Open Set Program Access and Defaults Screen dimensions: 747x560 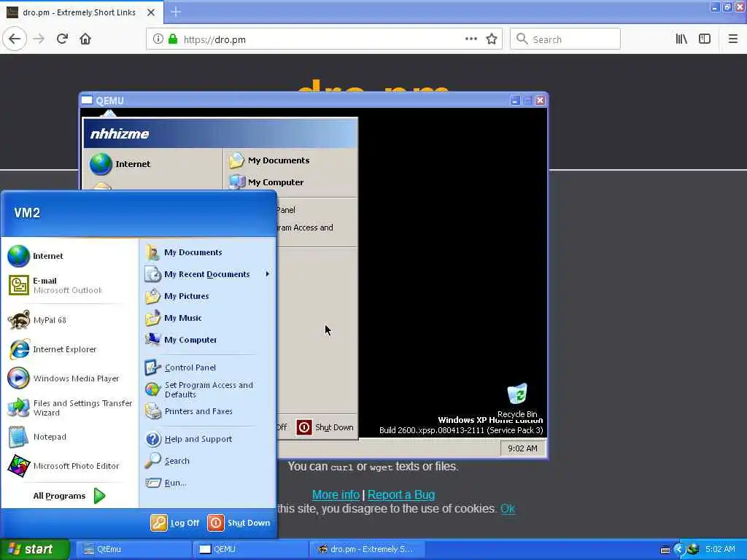pyautogui.click(x=200, y=389)
